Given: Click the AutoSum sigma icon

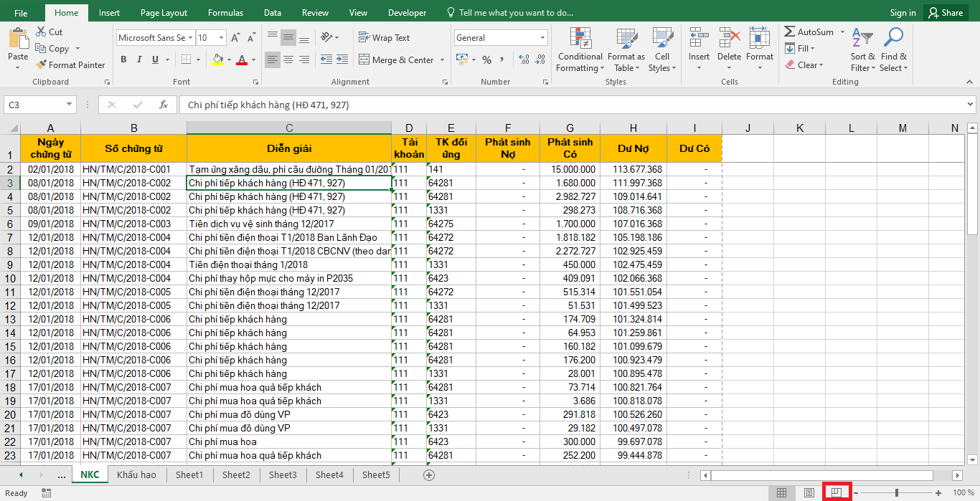Looking at the screenshot, I should pos(789,32).
